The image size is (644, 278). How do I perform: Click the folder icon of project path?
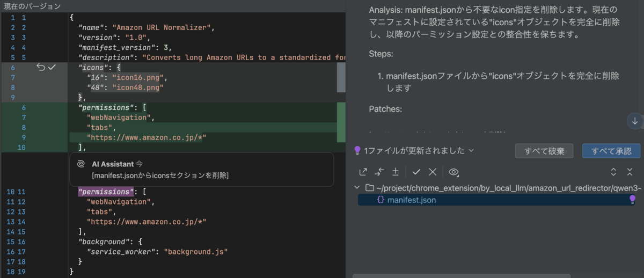[369, 188]
